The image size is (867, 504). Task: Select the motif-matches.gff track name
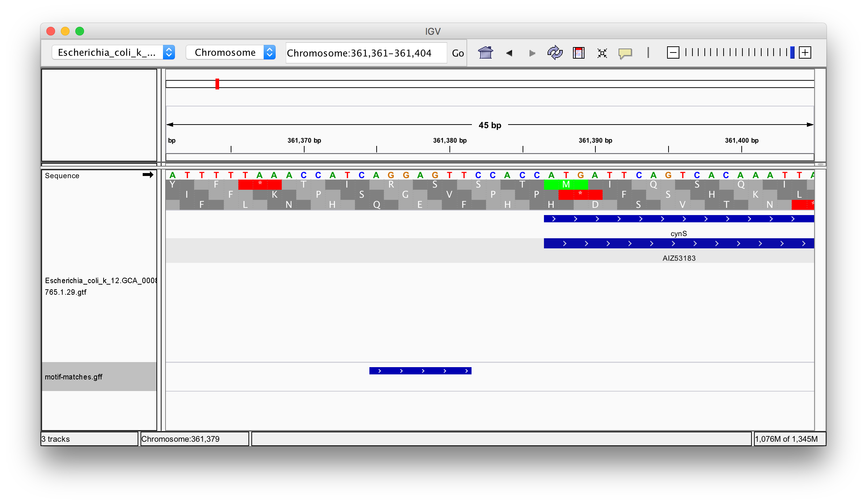[x=74, y=377]
